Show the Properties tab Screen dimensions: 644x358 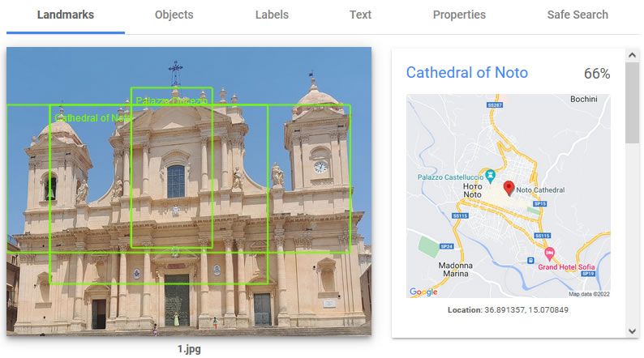(x=459, y=15)
